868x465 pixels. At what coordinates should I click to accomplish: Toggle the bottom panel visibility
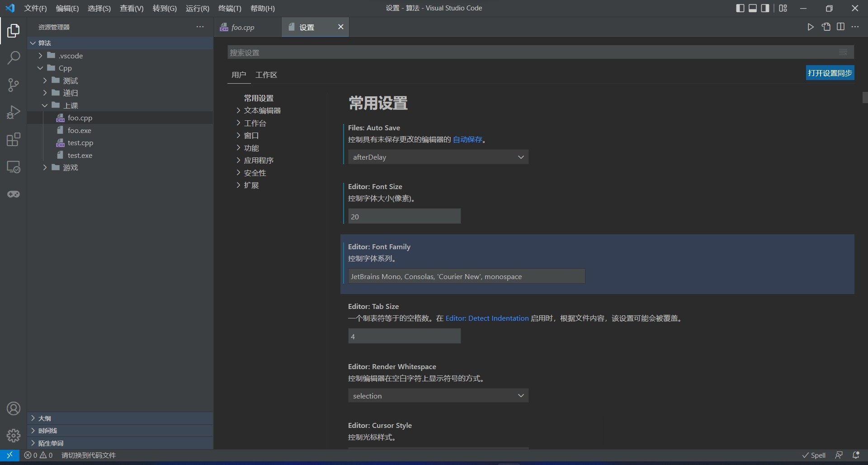(x=752, y=8)
